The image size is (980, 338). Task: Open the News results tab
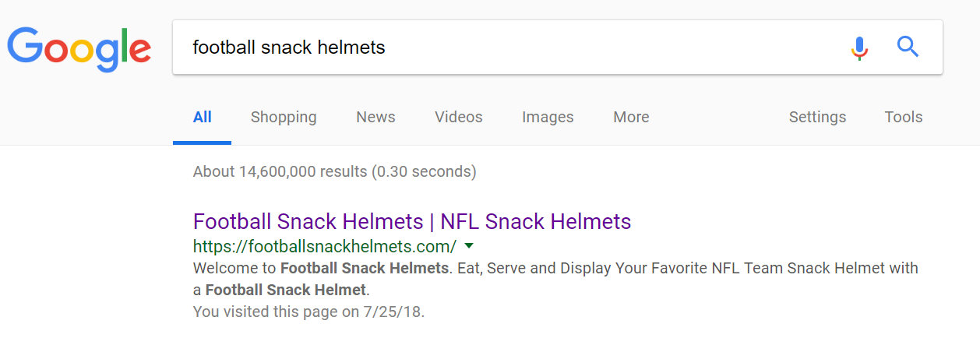[x=375, y=118]
